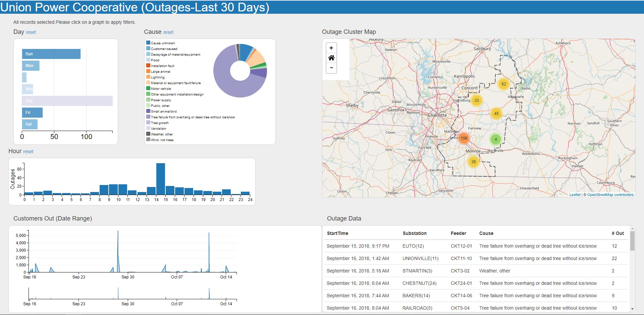Select the tallest hour bar at 14
This screenshot has width=644, height=315.
161,179
